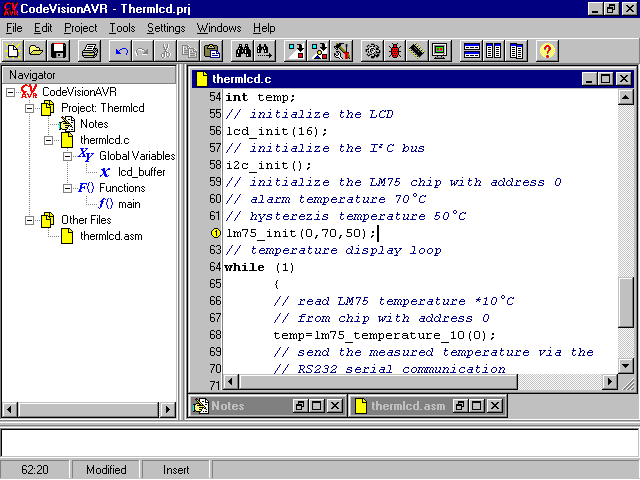The height and width of the screenshot is (480, 640).
Task: Select thermlcd.asm under Other Files
Action: (x=111, y=236)
